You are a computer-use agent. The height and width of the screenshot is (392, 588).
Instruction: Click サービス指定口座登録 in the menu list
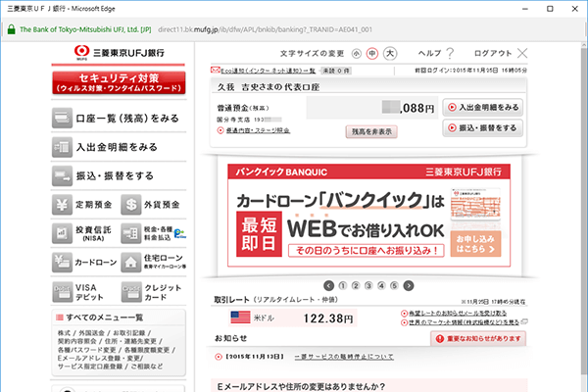pos(90,367)
